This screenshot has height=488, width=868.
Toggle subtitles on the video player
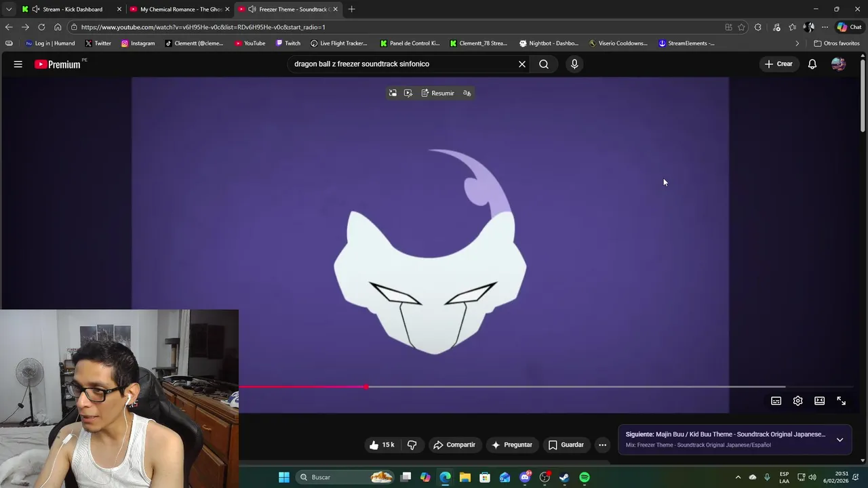776,401
